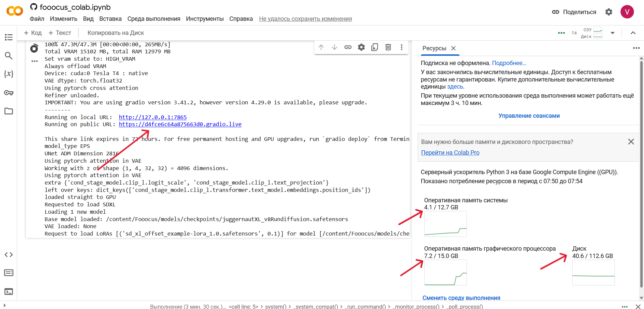Collapse the header with chevron up
Image resolution: width=644 pixels, height=309 pixels.
click(x=633, y=33)
